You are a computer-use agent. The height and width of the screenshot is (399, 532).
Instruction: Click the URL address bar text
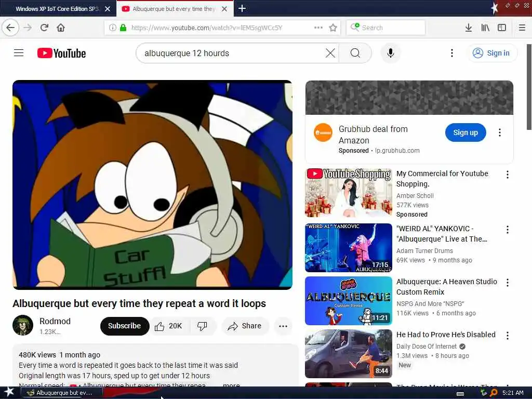click(207, 28)
